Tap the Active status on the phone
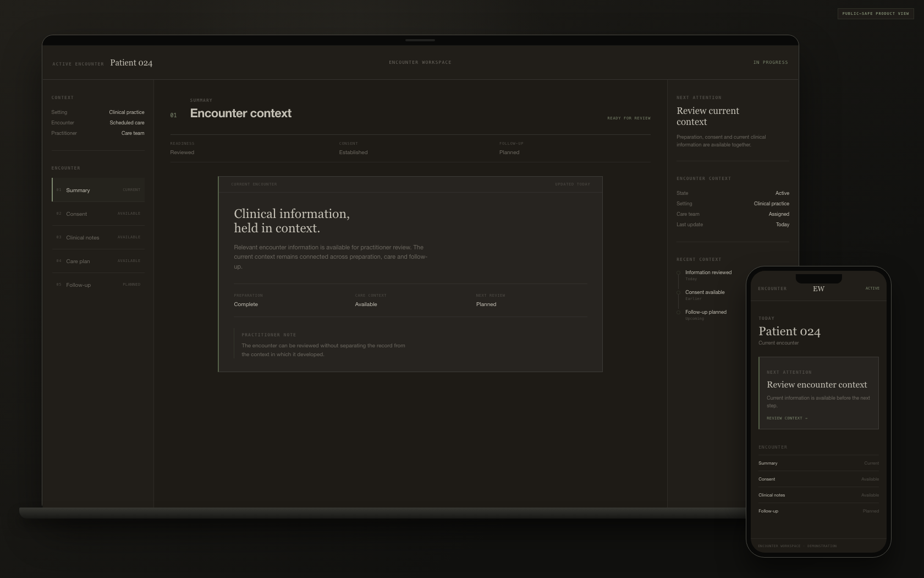 (872, 288)
